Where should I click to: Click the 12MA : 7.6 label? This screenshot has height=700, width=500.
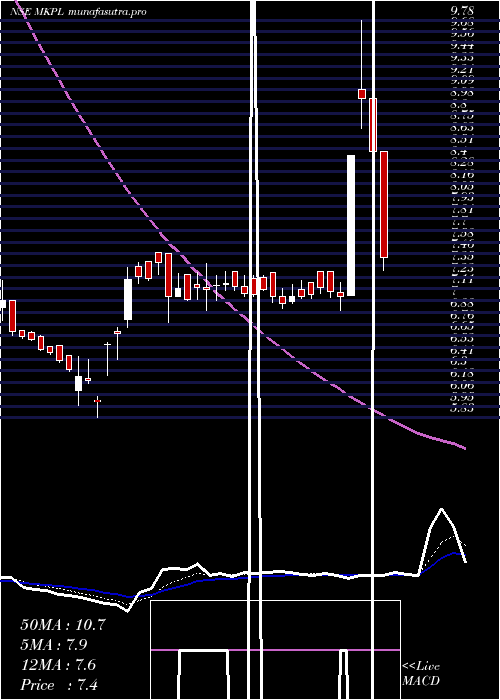[x=58, y=665]
